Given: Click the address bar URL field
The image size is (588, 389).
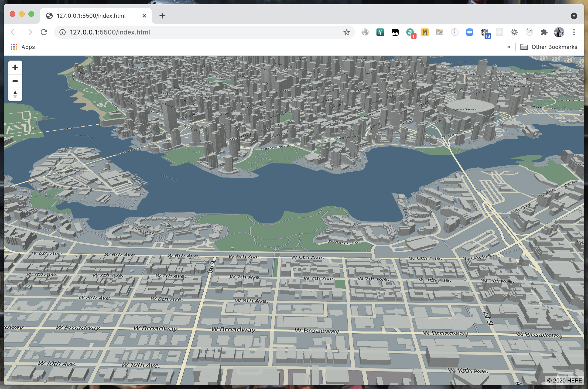Looking at the screenshot, I should pyautogui.click(x=198, y=32).
